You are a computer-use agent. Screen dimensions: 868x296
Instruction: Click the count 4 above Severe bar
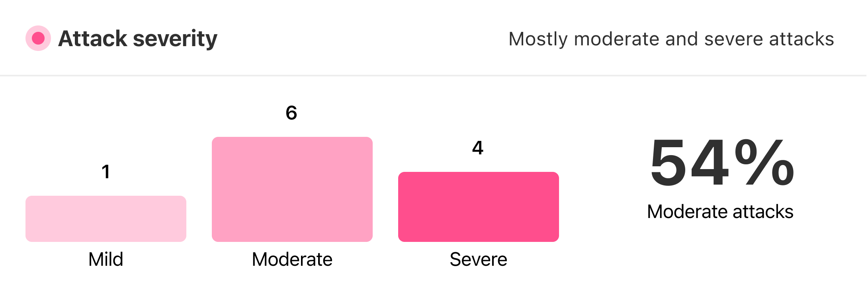click(x=478, y=148)
